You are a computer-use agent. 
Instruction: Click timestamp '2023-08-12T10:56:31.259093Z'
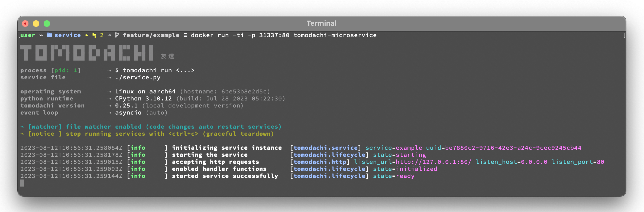pos(71,169)
